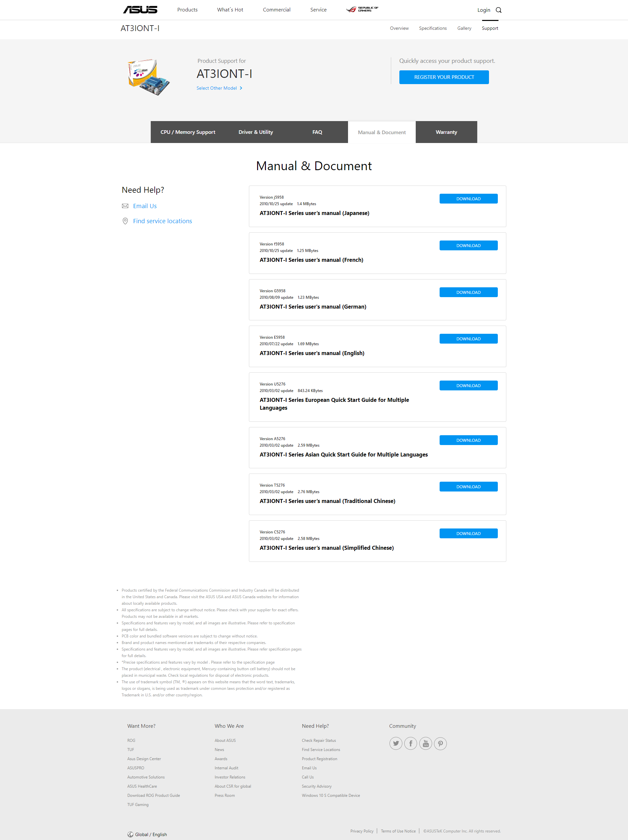
Task: Change region via Global / English
Action: coord(151,834)
